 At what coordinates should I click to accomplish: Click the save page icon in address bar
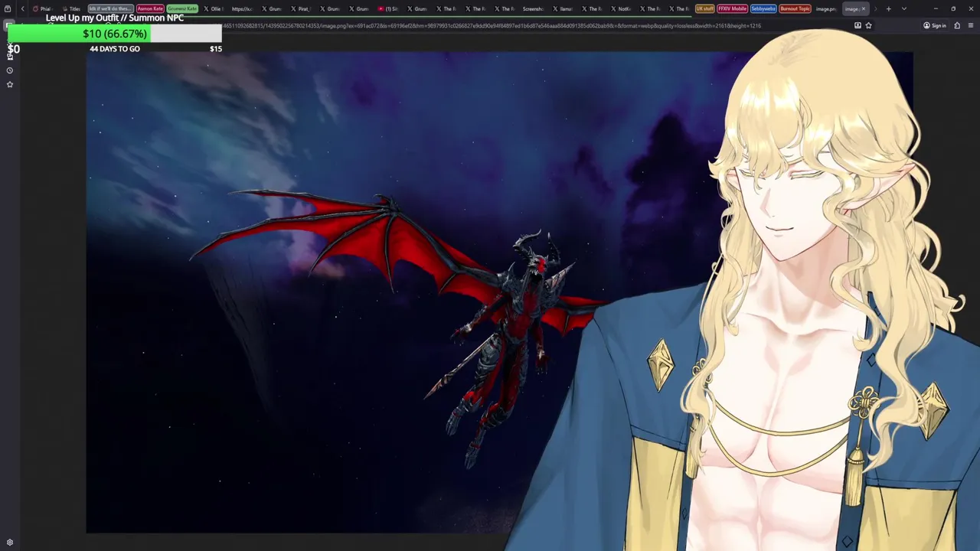857,25
